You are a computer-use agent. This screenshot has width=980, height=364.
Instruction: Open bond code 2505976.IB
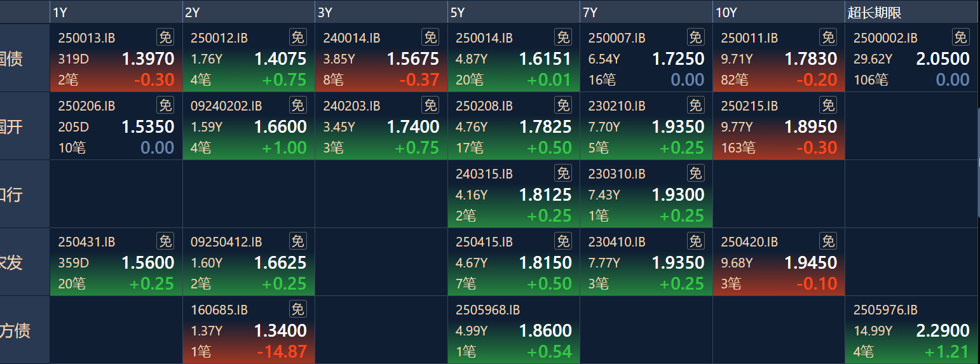[885, 310]
